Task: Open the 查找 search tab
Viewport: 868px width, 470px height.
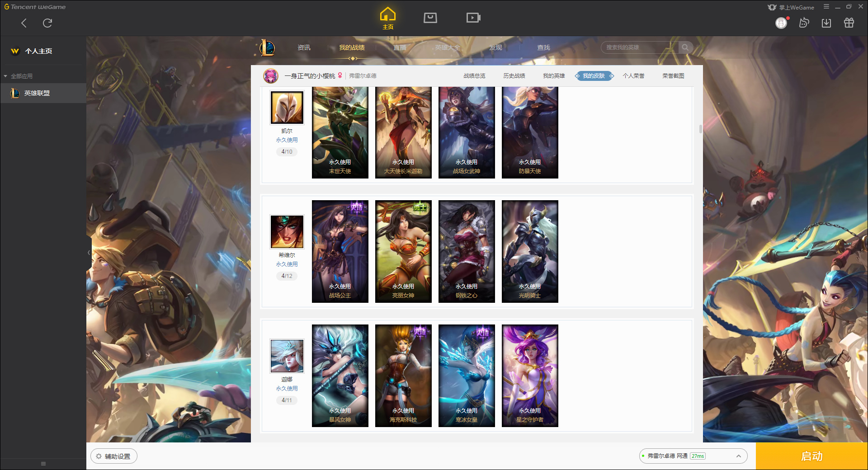Action: [x=543, y=47]
